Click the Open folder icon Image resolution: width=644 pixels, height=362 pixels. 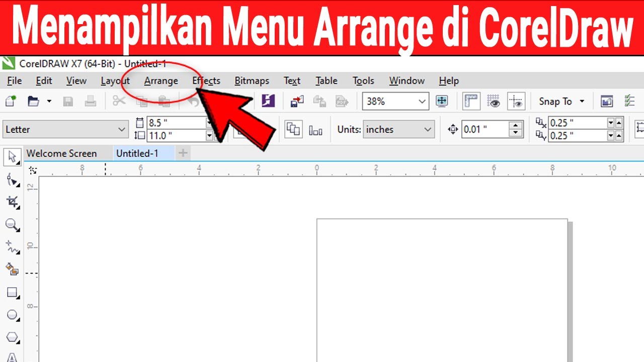[34, 101]
